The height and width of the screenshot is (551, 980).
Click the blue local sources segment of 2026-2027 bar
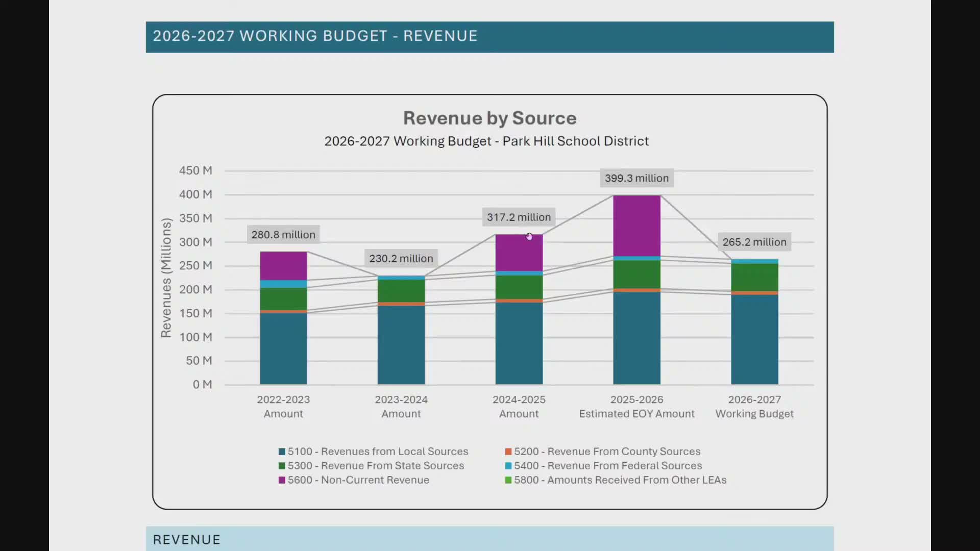(754, 339)
